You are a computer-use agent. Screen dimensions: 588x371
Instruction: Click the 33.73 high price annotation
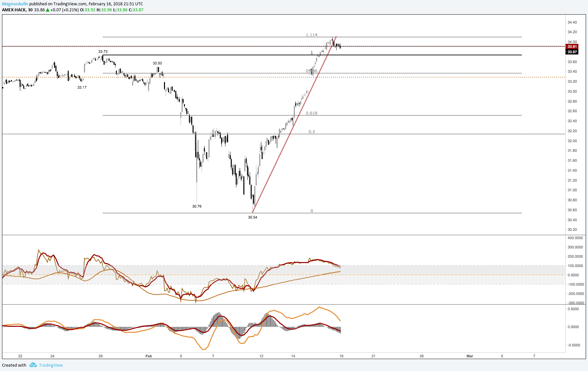(103, 51)
